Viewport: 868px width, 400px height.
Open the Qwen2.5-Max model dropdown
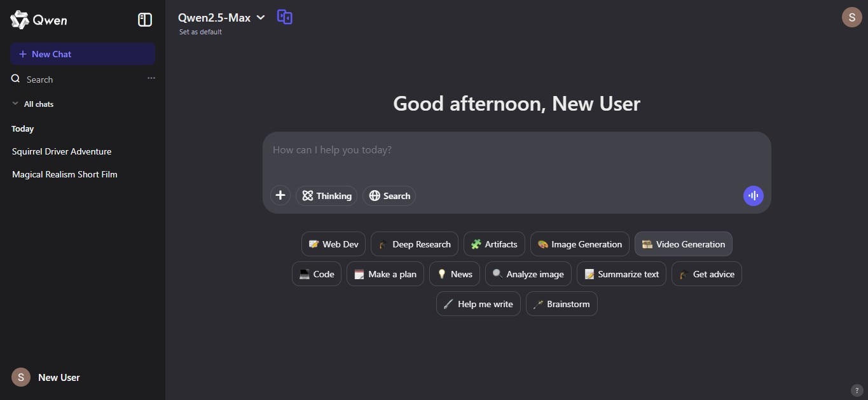(221, 18)
